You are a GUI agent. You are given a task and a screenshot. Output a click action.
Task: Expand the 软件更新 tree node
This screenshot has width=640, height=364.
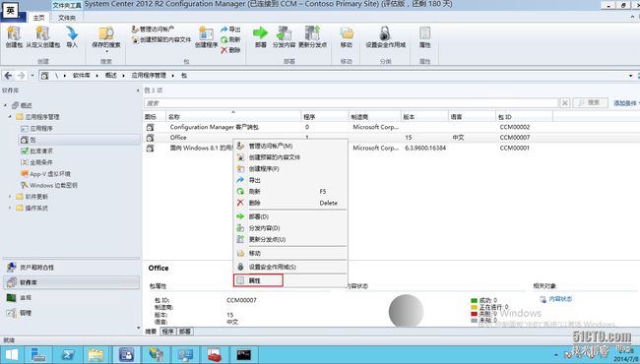(x=10, y=197)
